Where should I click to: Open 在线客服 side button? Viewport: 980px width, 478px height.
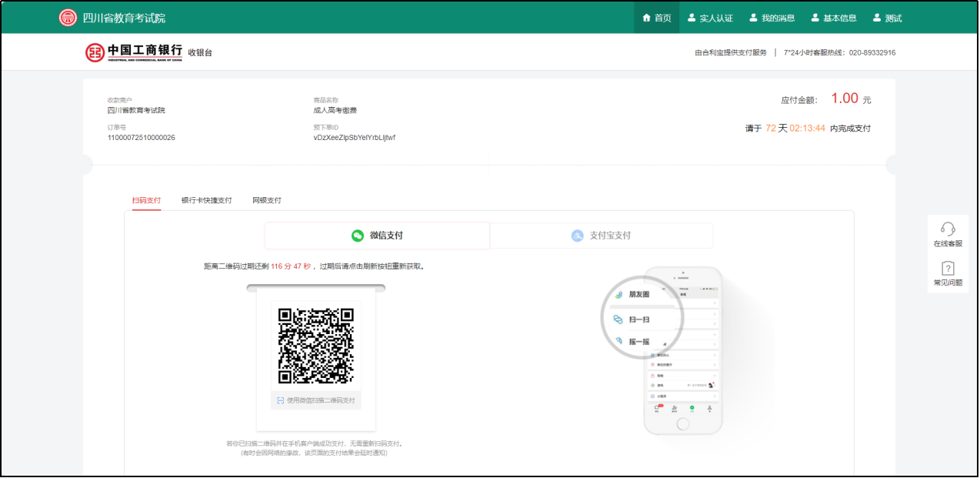coord(948,234)
